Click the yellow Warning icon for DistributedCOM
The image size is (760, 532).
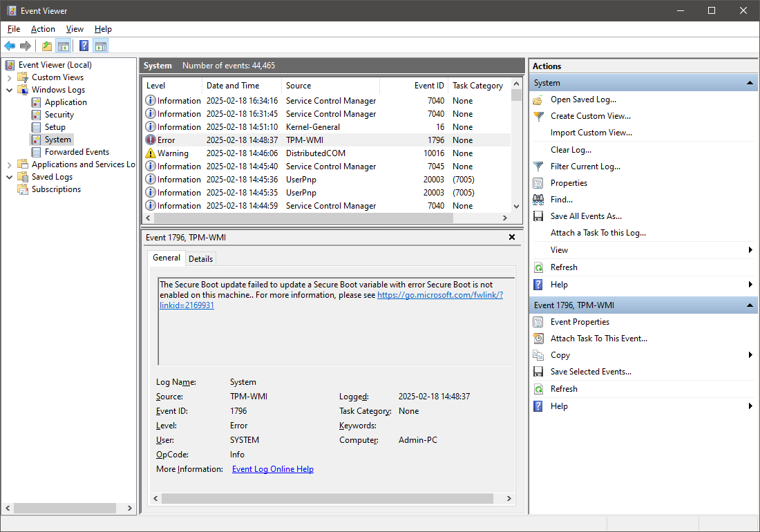151,153
